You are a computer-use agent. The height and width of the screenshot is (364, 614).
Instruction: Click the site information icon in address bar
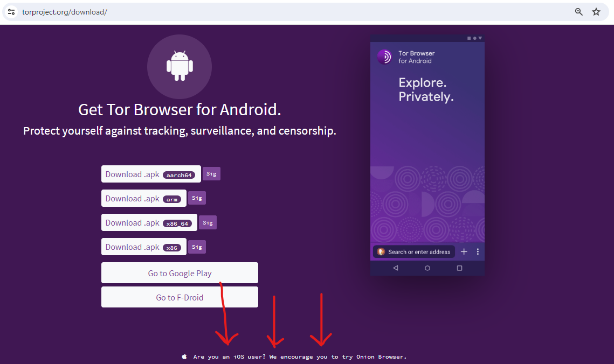click(x=11, y=12)
